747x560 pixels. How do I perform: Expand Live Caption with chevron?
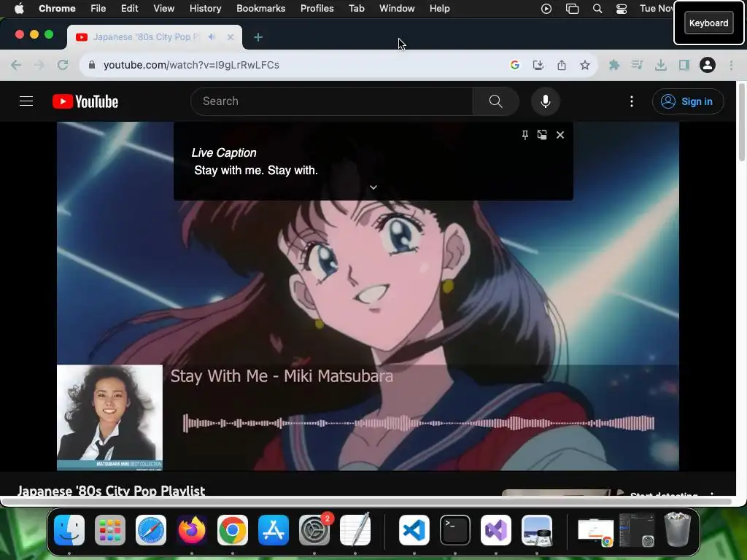pos(373,187)
